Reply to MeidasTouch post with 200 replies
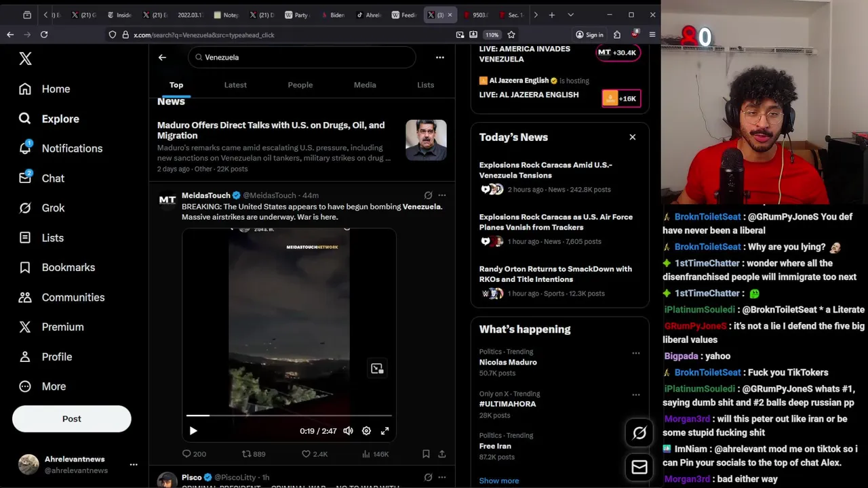 [x=194, y=454]
